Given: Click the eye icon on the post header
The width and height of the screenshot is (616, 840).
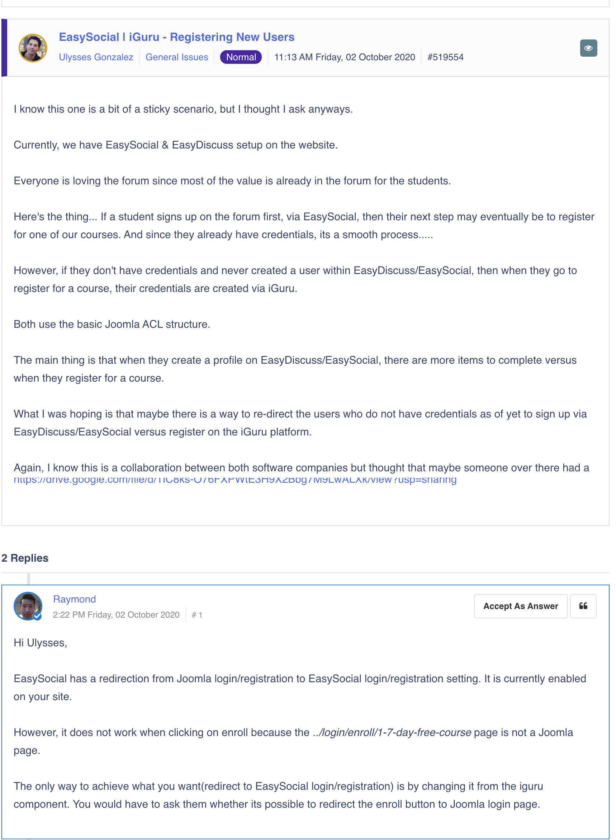Looking at the screenshot, I should pyautogui.click(x=588, y=48).
